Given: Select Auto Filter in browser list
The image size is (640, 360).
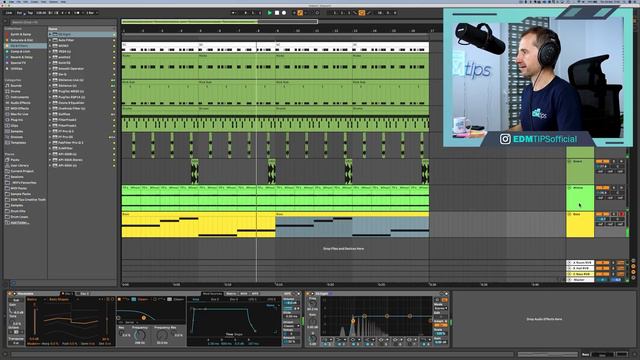Looking at the screenshot, I should [x=66, y=40].
